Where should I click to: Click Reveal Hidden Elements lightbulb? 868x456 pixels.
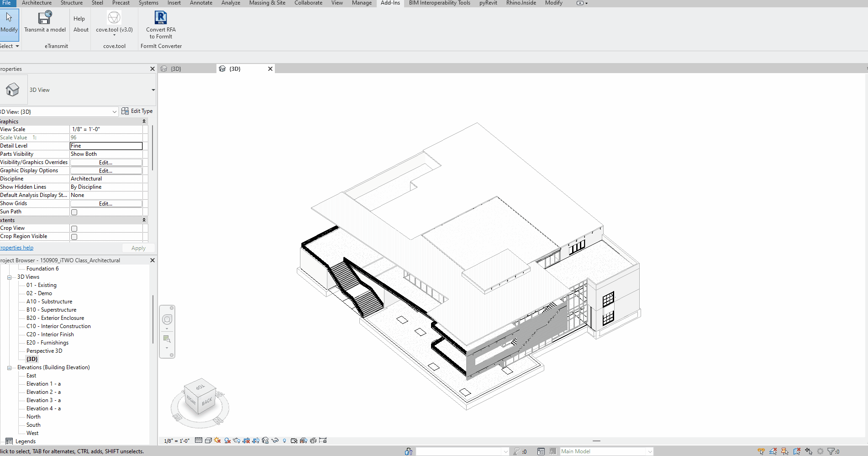tap(284, 440)
